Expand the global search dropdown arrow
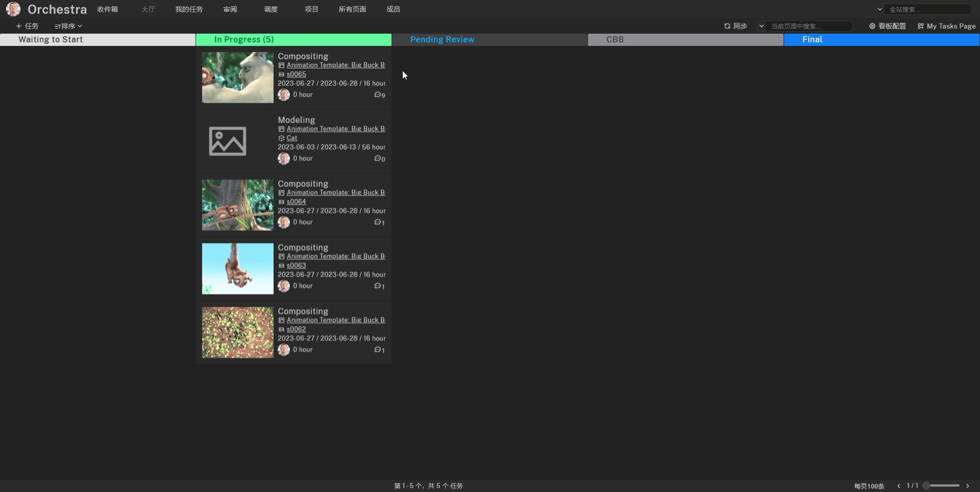 (x=880, y=9)
